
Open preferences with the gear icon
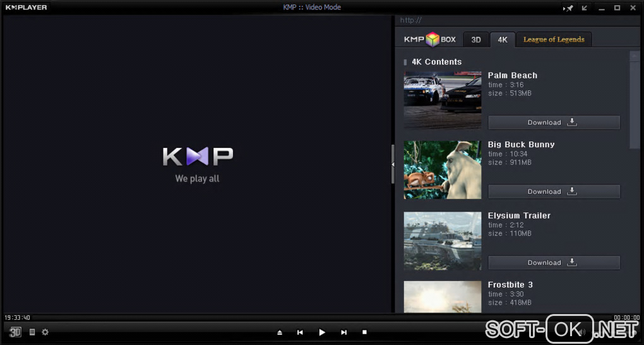(45, 332)
